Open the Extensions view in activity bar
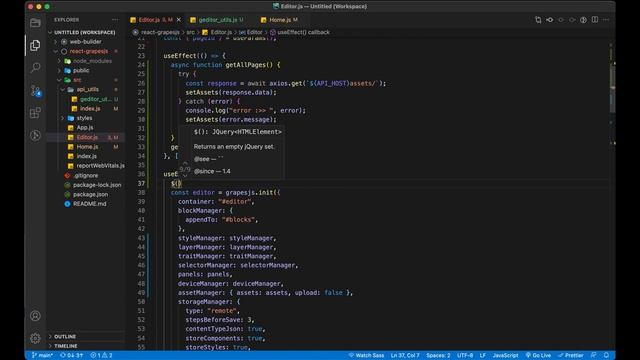Image resolution: width=640 pixels, height=360 pixels. (36, 113)
